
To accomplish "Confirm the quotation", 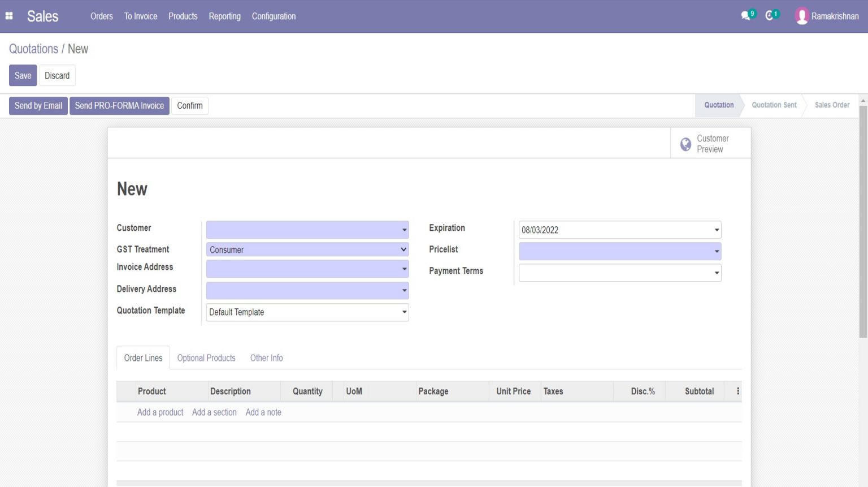I will (x=190, y=106).
